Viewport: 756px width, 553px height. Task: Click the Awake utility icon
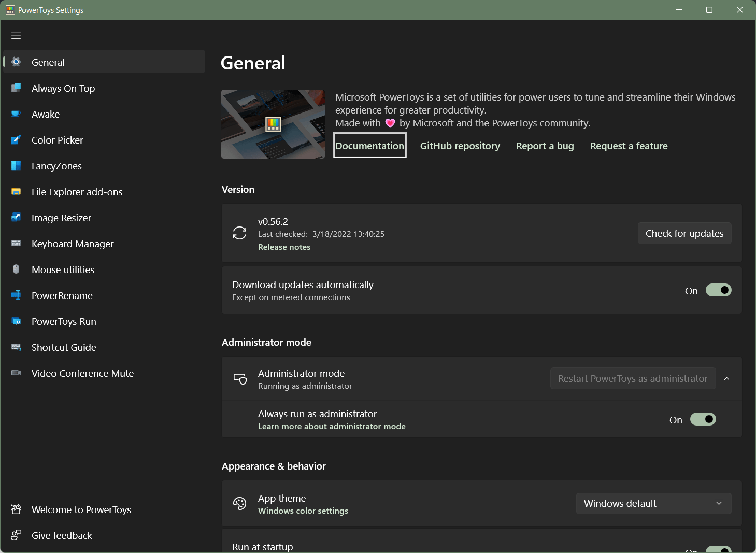point(16,114)
